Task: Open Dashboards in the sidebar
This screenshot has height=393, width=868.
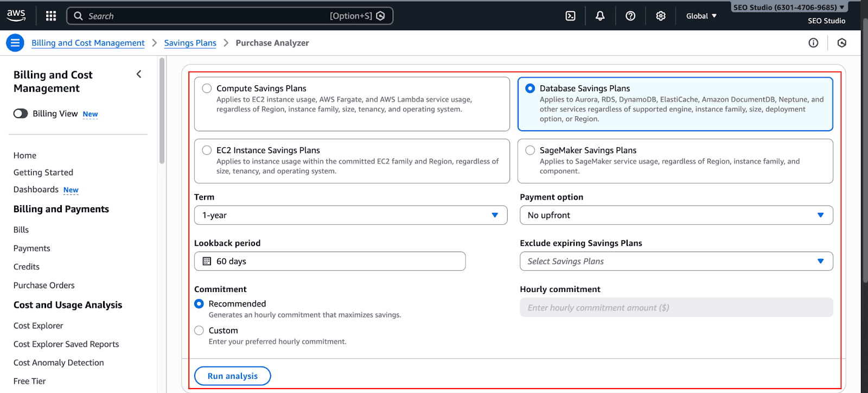Action: [36, 189]
